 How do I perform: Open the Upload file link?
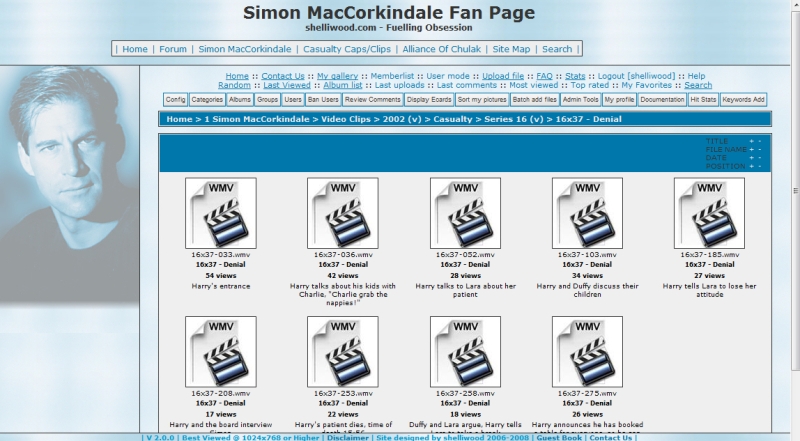503,76
